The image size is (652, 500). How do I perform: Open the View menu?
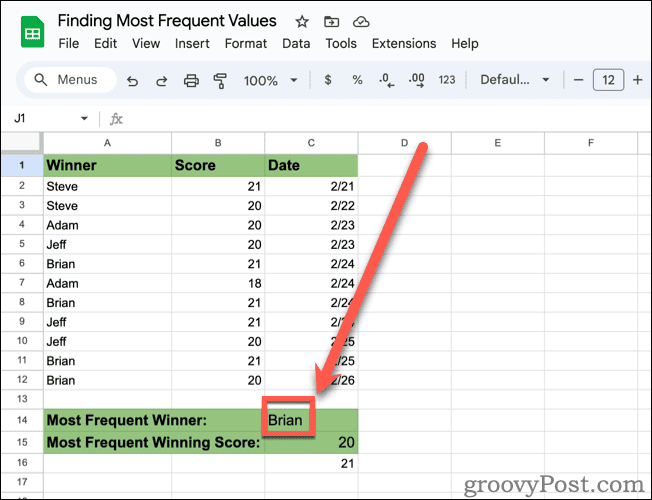146,43
